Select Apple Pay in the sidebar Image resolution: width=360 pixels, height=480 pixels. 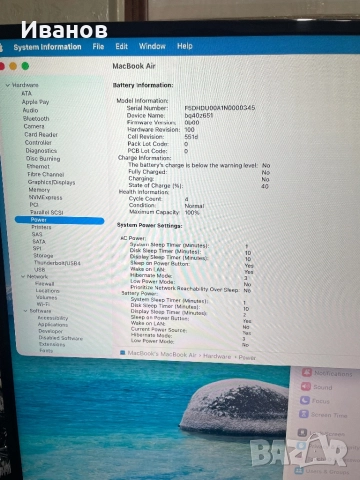(x=35, y=102)
